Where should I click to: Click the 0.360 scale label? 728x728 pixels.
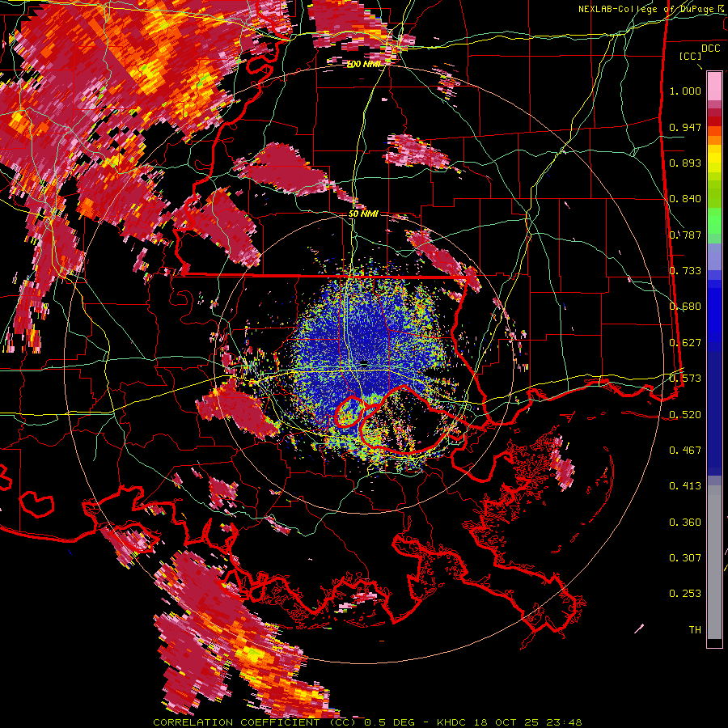[685, 522]
